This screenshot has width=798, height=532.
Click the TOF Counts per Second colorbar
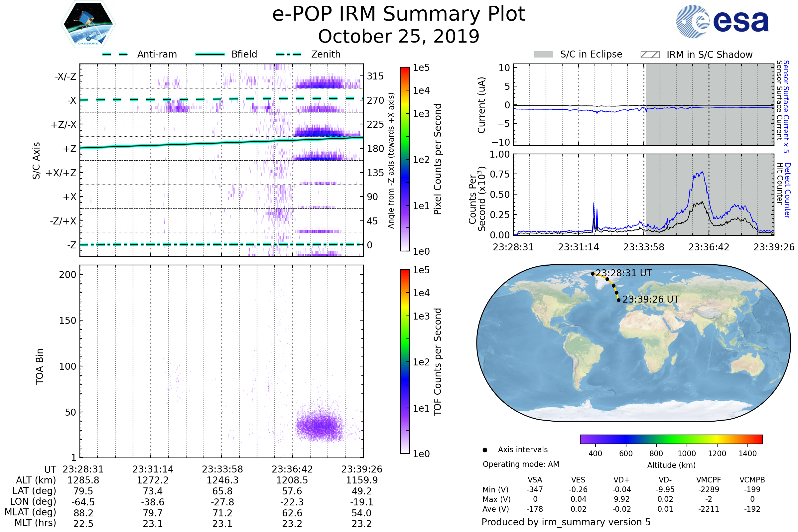tap(405, 361)
